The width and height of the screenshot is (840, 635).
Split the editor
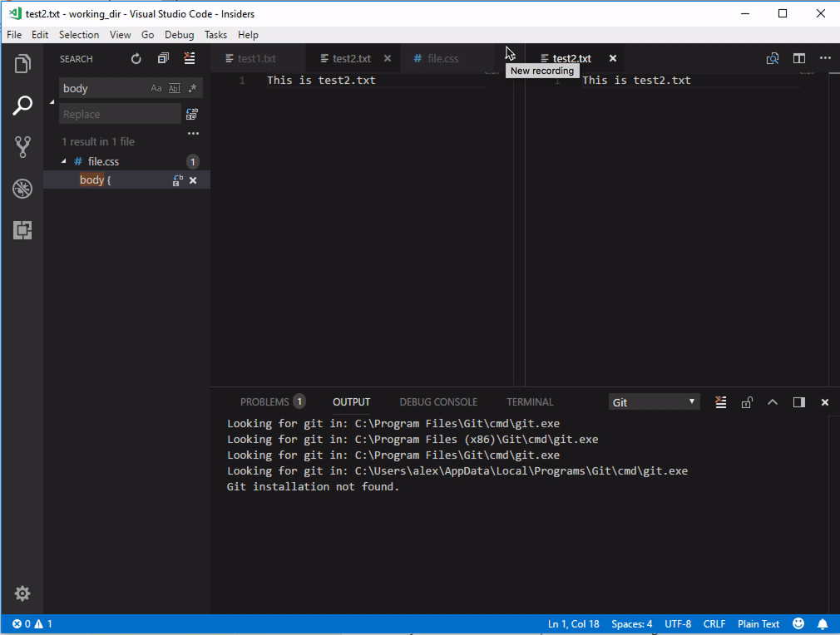798,58
